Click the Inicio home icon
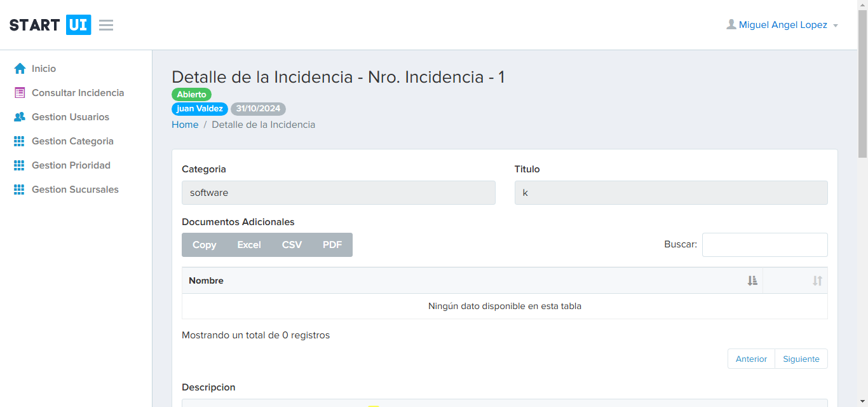868x407 pixels. (20, 69)
